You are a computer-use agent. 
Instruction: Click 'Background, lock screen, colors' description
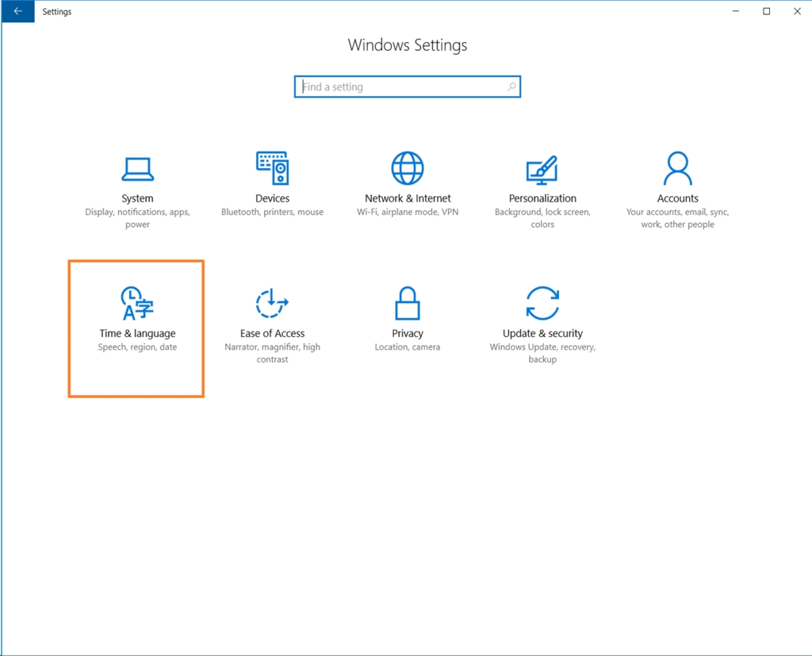pos(542,218)
